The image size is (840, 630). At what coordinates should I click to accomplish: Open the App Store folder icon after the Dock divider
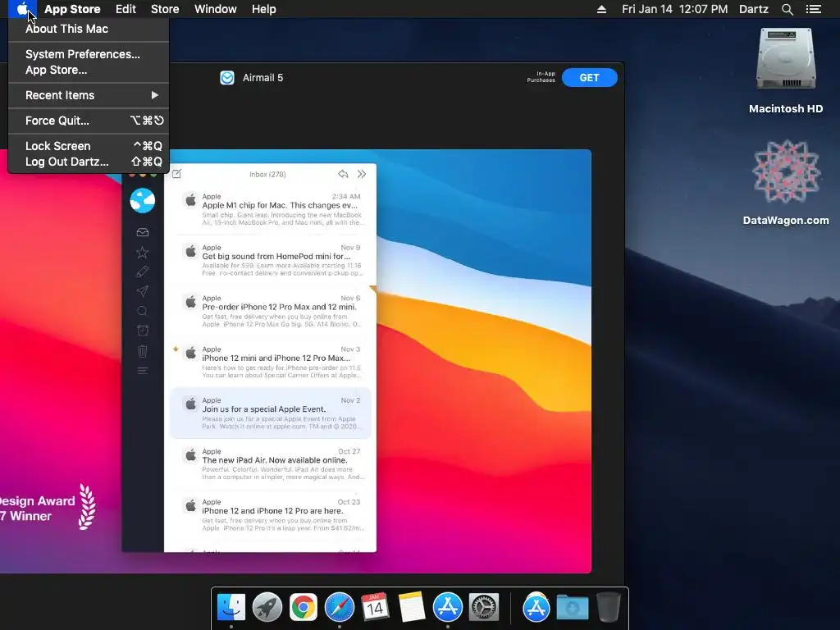coord(536,608)
